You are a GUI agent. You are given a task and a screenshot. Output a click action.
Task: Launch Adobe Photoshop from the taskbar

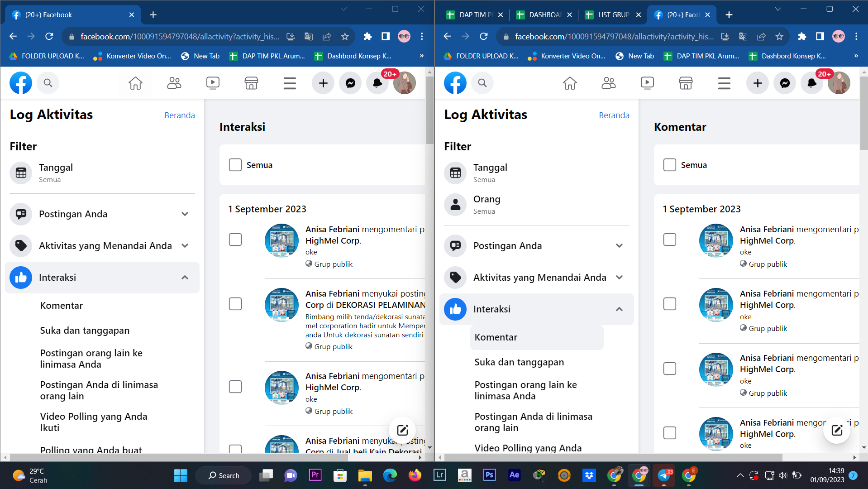pyautogui.click(x=489, y=475)
